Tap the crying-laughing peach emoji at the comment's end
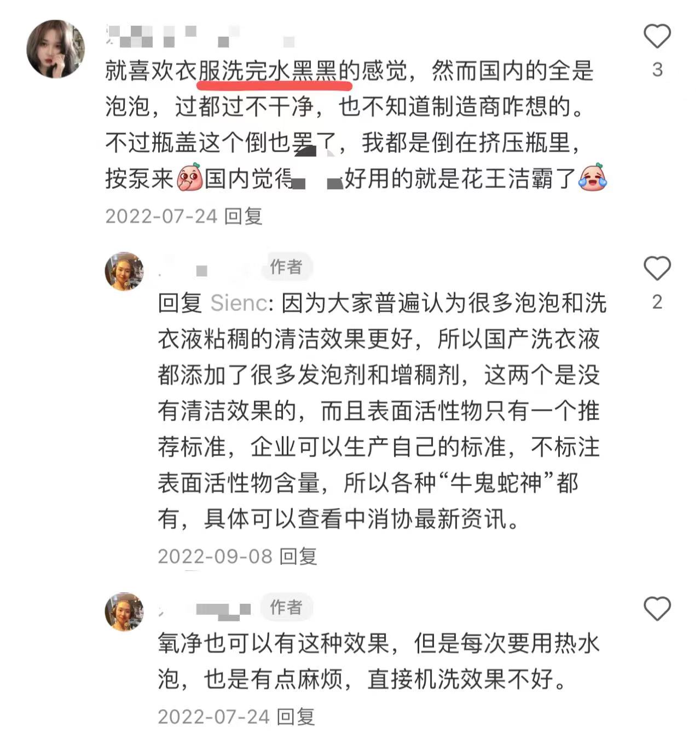This screenshot has height=739, width=700. (x=593, y=178)
